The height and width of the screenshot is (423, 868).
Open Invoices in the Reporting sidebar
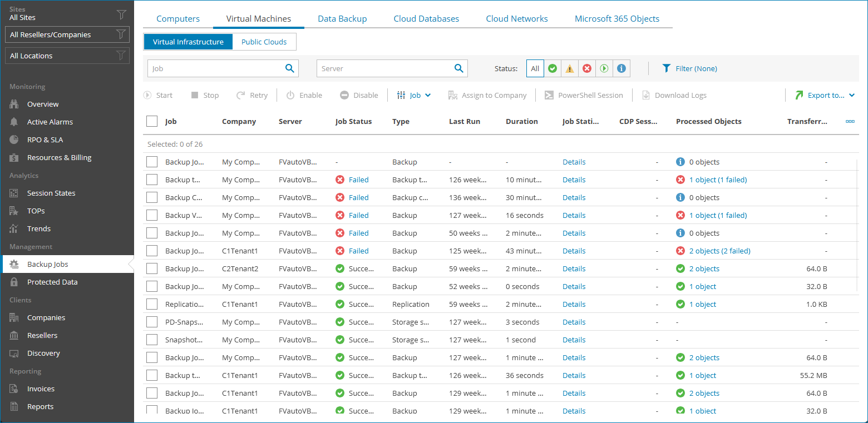pos(41,389)
